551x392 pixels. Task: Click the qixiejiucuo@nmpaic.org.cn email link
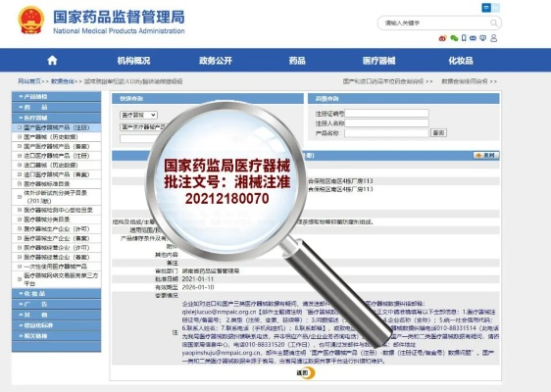click(x=220, y=312)
